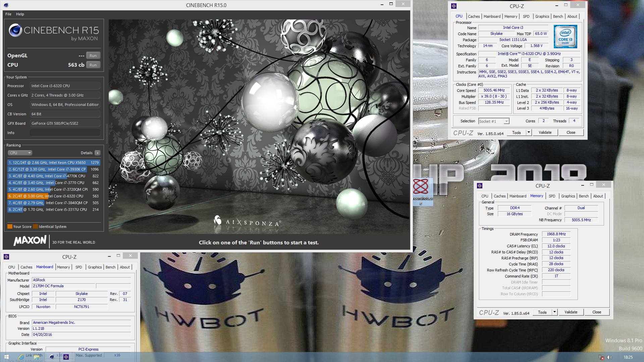Click DRAM Frequency value 1968.8 MHz
This screenshot has width=644, height=362.
pos(556,234)
